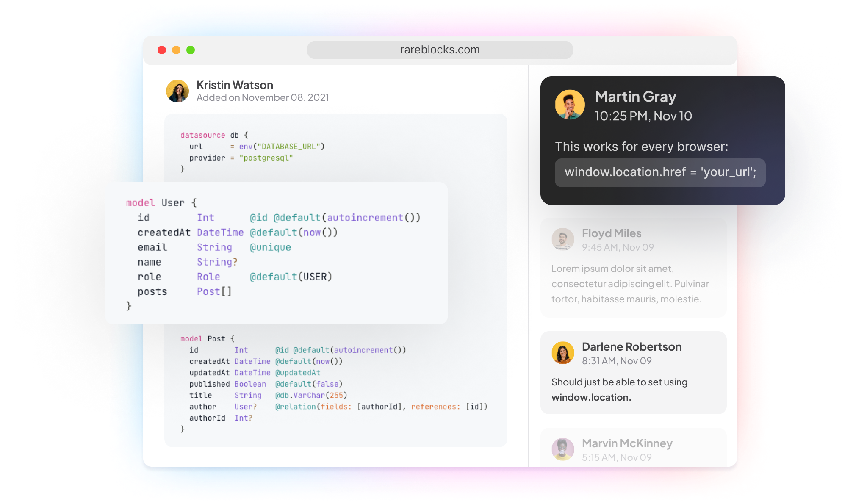Click Darlene Robertson's avatar

tap(562, 353)
